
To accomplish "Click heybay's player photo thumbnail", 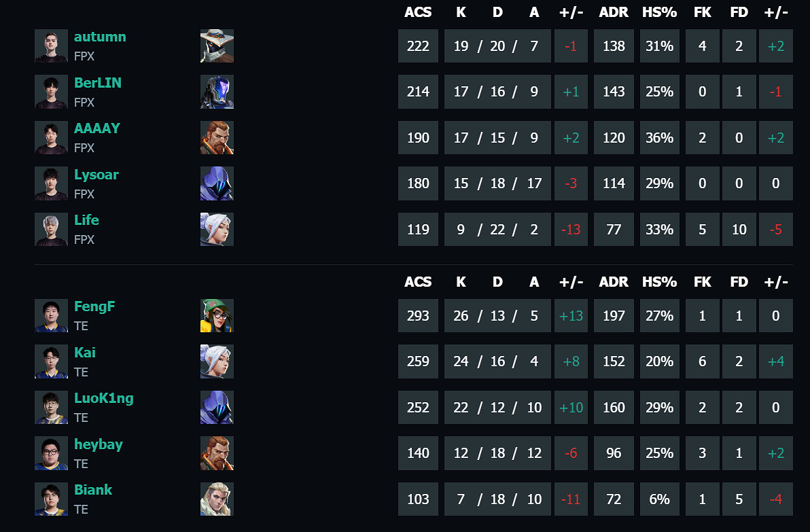I will click(x=52, y=453).
